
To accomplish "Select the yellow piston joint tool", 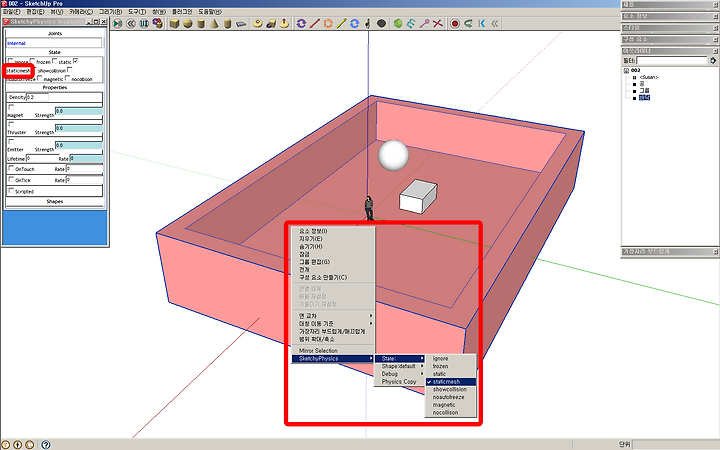I will [x=341, y=23].
